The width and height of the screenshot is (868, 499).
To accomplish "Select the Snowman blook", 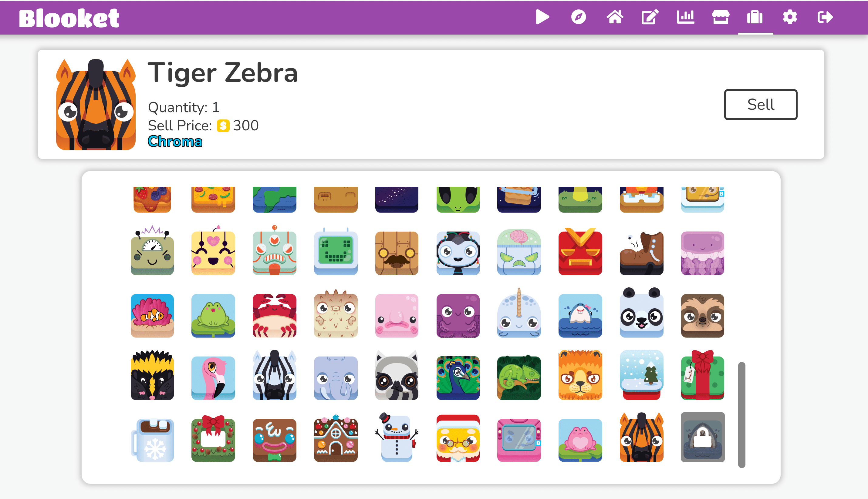I will point(397,438).
